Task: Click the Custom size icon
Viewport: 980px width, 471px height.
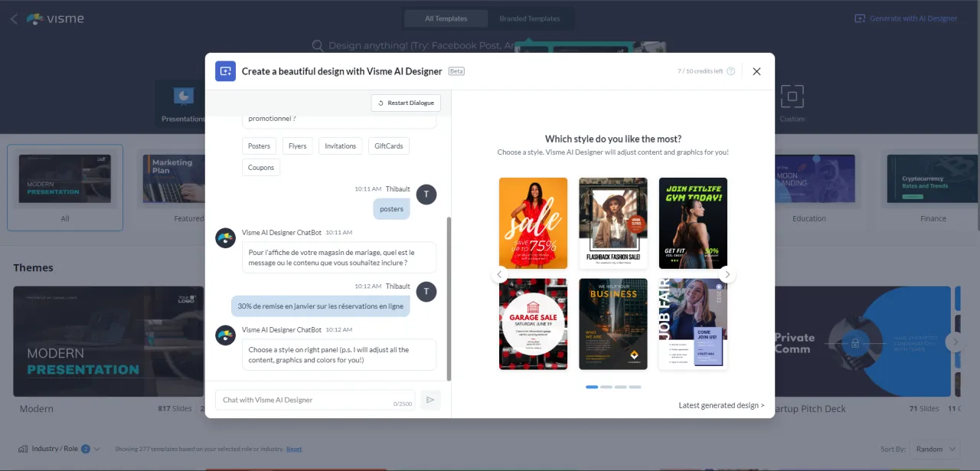Action: (x=792, y=96)
